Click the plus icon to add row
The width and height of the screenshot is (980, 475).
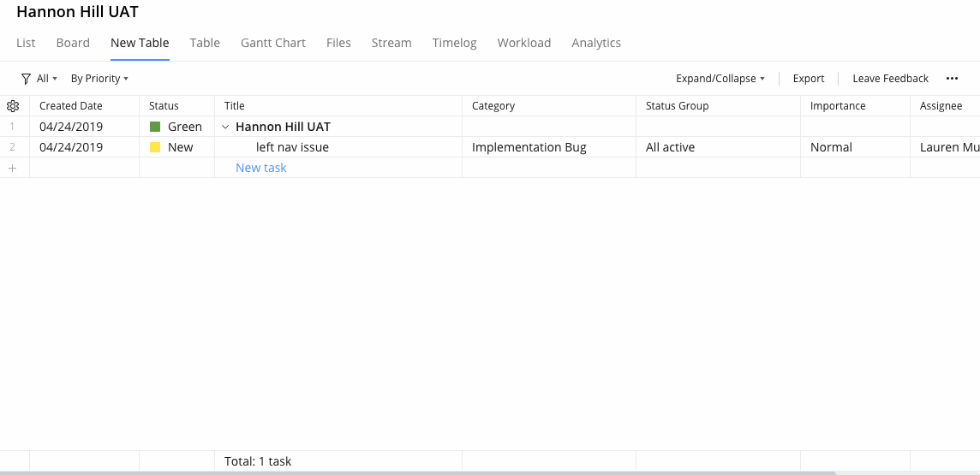[13, 168]
